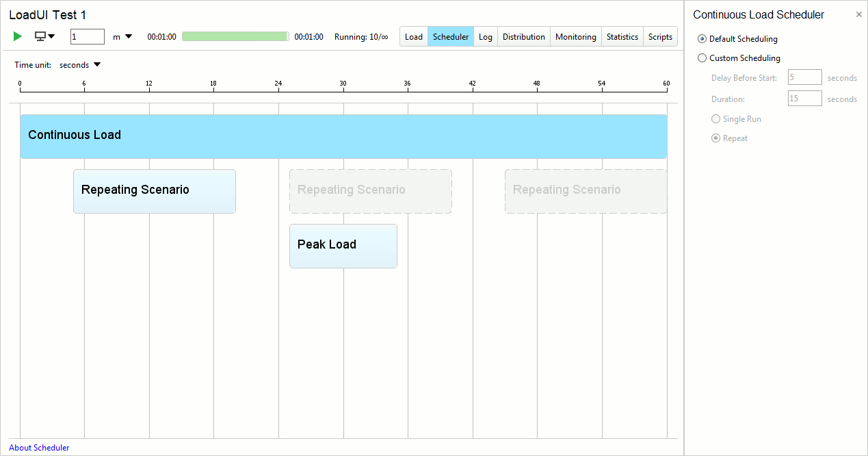This screenshot has width=868, height=456.
Task: Open the Time unit dropdown
Action: (x=79, y=64)
